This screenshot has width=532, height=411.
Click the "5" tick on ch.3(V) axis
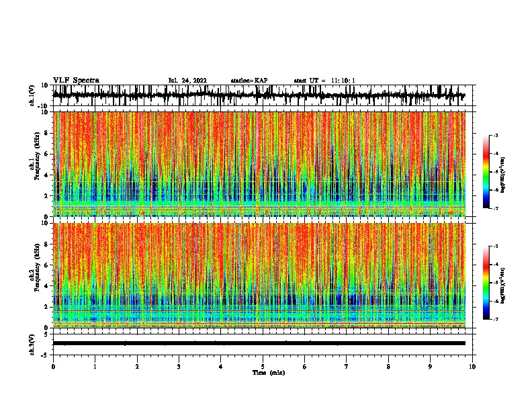[46, 334]
